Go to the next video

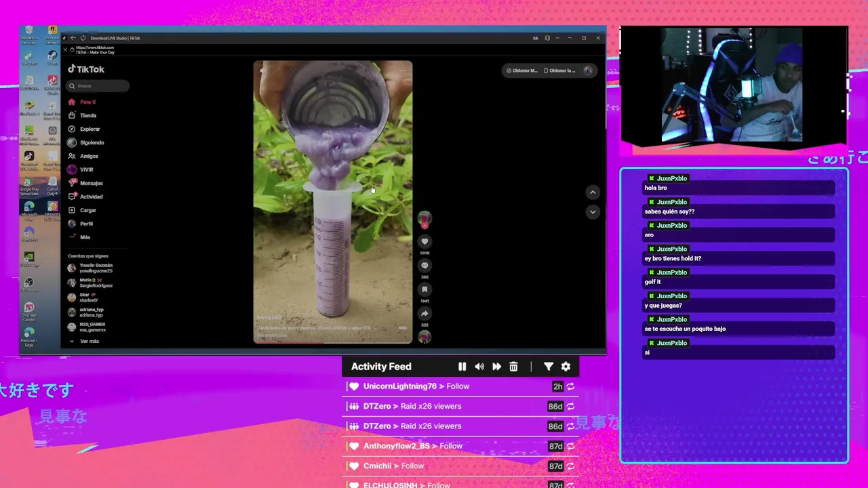click(x=593, y=212)
